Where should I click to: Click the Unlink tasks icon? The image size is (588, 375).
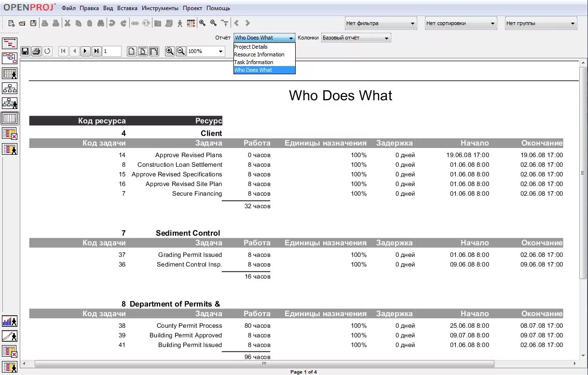(146, 23)
